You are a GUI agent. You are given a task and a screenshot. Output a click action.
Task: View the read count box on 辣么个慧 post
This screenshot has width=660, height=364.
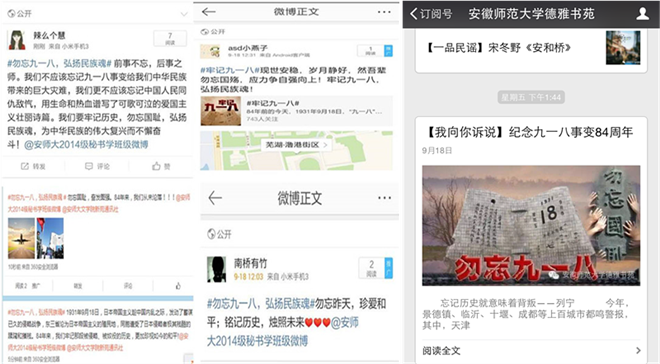tap(170, 38)
